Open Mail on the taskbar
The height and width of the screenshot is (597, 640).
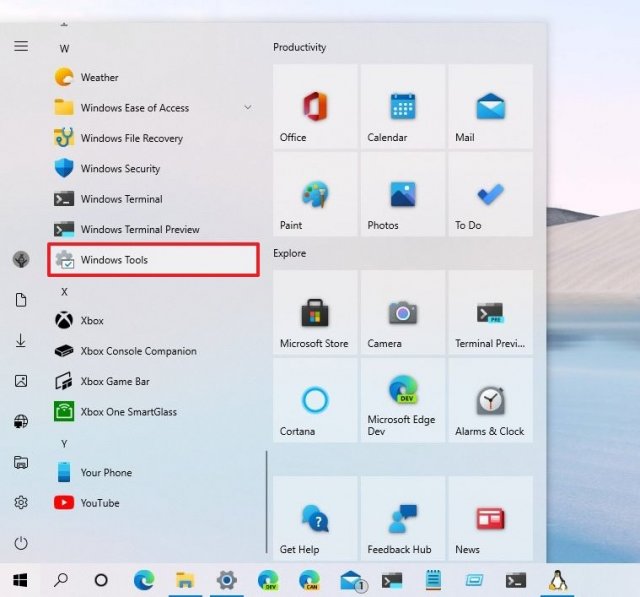(x=352, y=581)
